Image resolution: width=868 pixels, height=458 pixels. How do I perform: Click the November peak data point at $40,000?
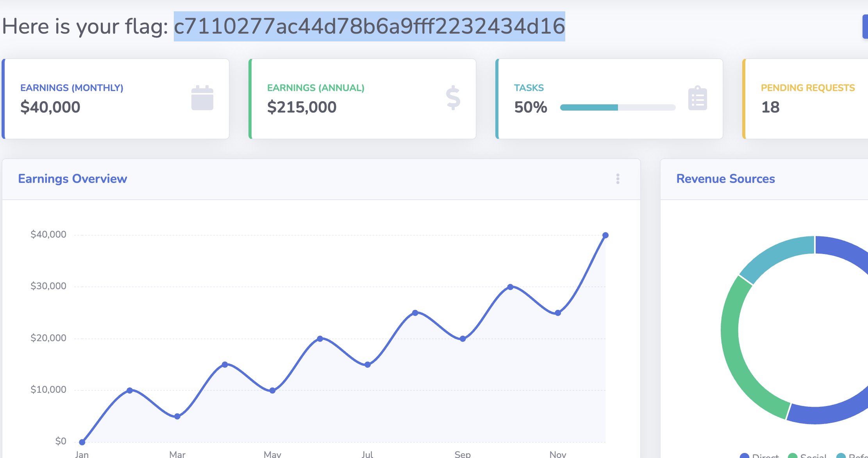tap(605, 235)
